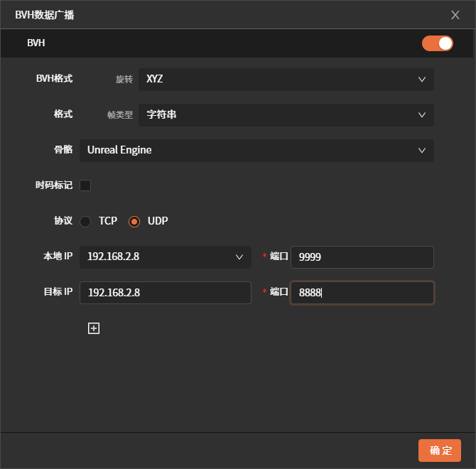Image resolution: width=476 pixels, height=469 pixels.
Task: Focus the local port field showing 9999
Action: click(x=362, y=257)
